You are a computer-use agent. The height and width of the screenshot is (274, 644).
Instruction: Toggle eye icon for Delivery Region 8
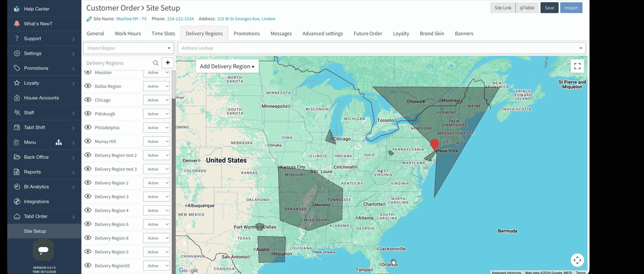click(x=88, y=238)
